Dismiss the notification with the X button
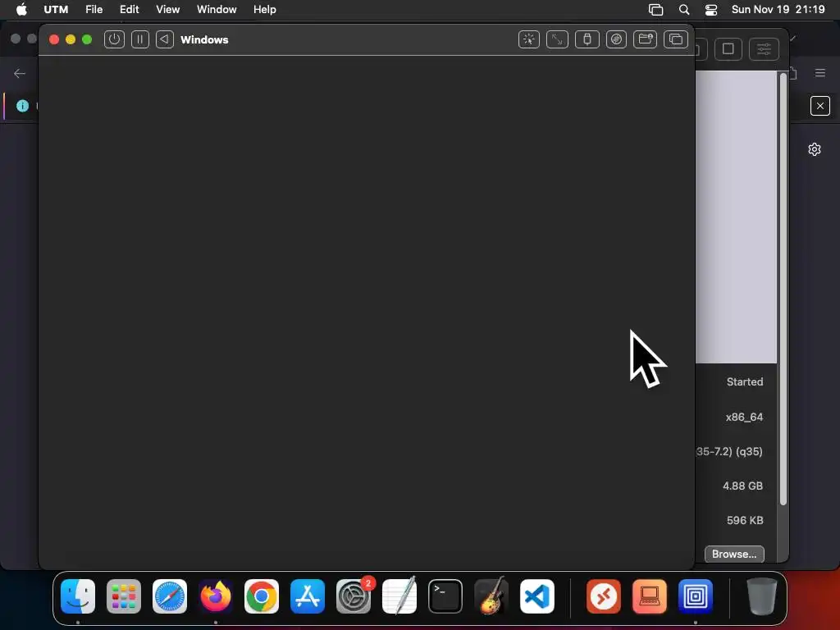 [x=820, y=106]
